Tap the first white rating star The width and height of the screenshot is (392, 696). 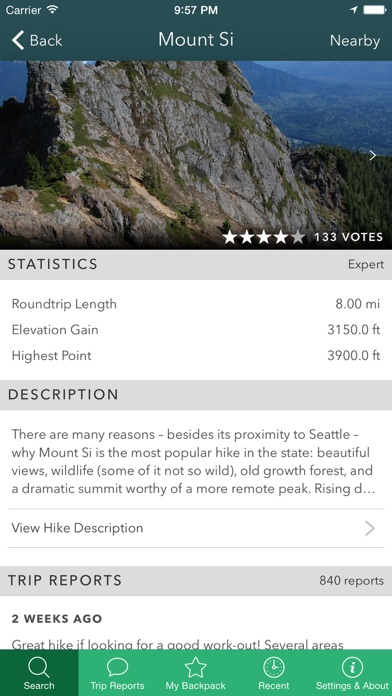pos(230,237)
